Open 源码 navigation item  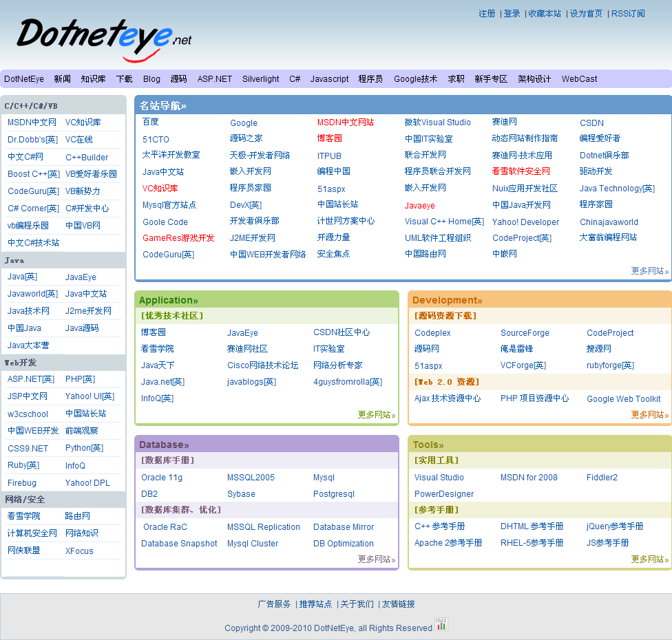pyautogui.click(x=179, y=79)
